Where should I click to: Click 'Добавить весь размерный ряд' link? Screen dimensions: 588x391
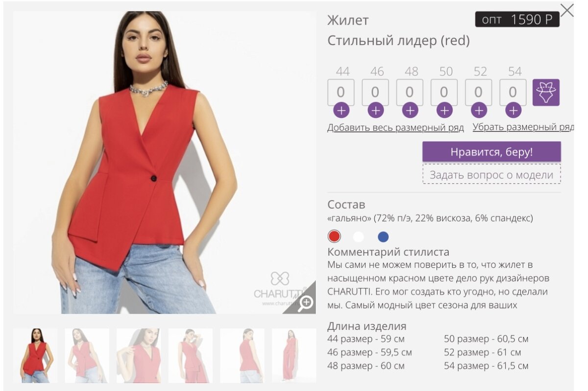point(395,127)
